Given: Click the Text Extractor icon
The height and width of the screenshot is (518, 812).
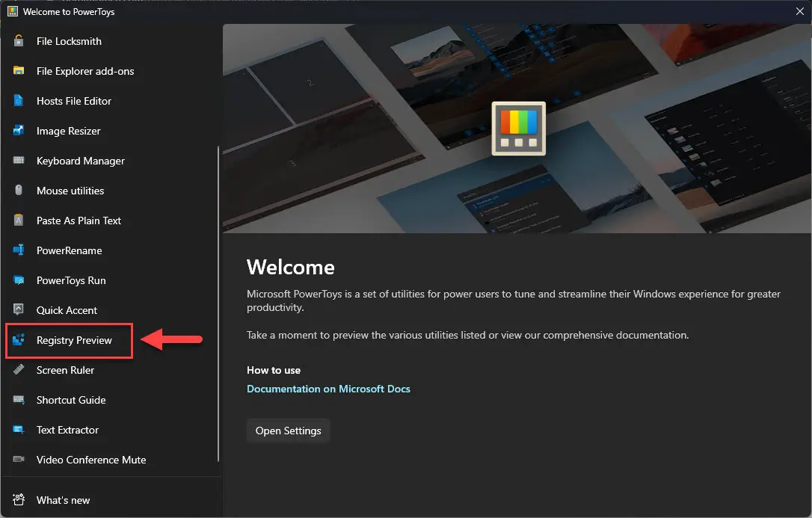Looking at the screenshot, I should [19, 430].
